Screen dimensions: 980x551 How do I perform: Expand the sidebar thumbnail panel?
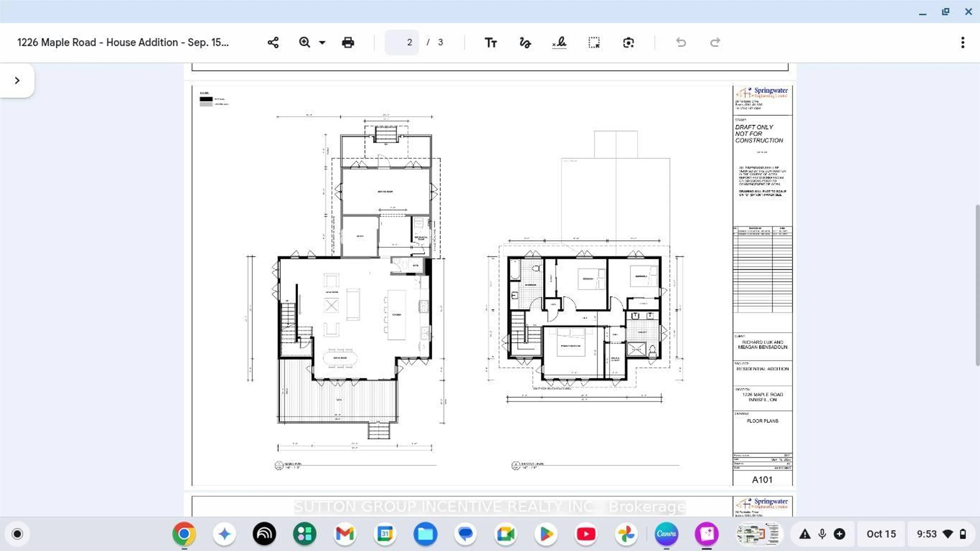click(17, 80)
